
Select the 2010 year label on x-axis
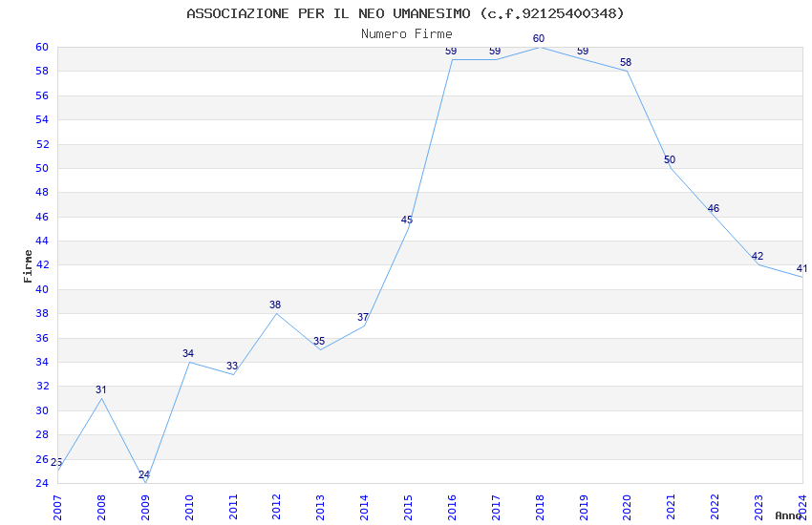click(188, 508)
